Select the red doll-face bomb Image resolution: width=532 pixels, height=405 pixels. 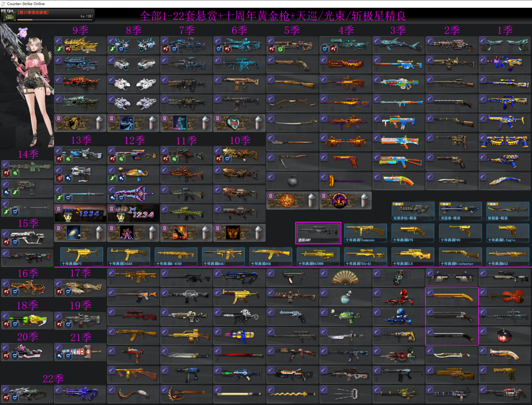[504, 336]
